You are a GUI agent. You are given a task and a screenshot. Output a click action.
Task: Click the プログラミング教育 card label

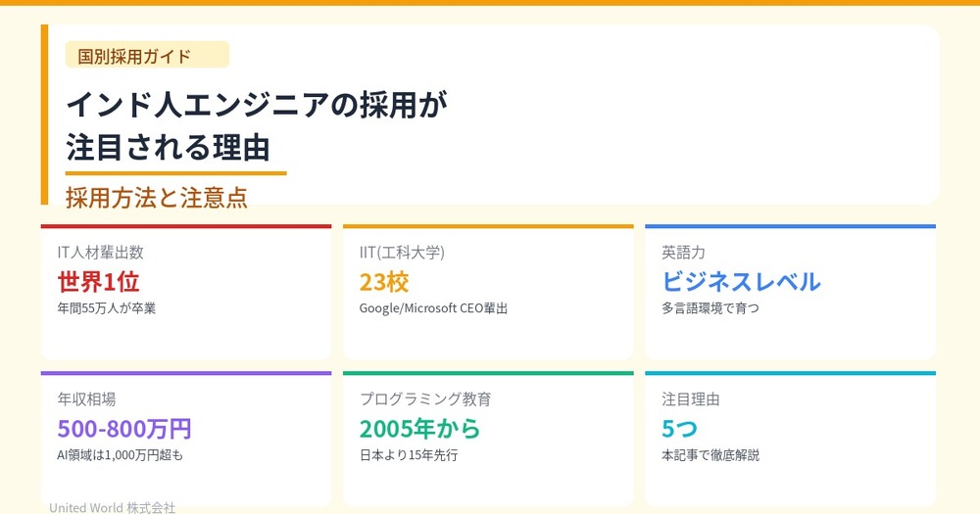[425, 399]
